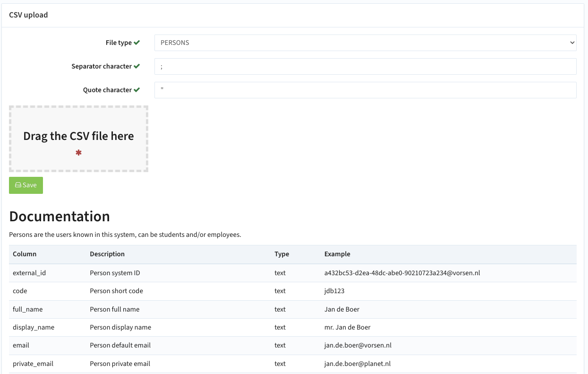Click the jan.de.boer@planet.nl example

(x=358, y=364)
